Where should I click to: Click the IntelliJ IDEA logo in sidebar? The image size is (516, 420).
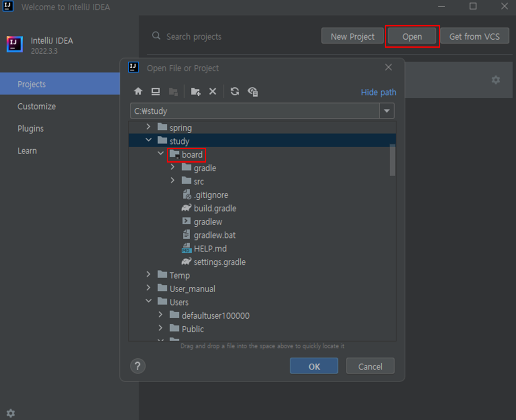[x=15, y=44]
